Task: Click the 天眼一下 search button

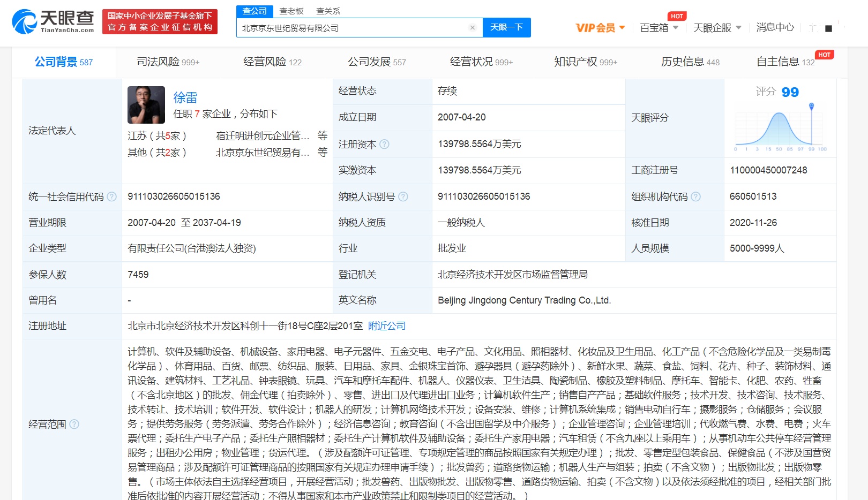Action: 506,27
